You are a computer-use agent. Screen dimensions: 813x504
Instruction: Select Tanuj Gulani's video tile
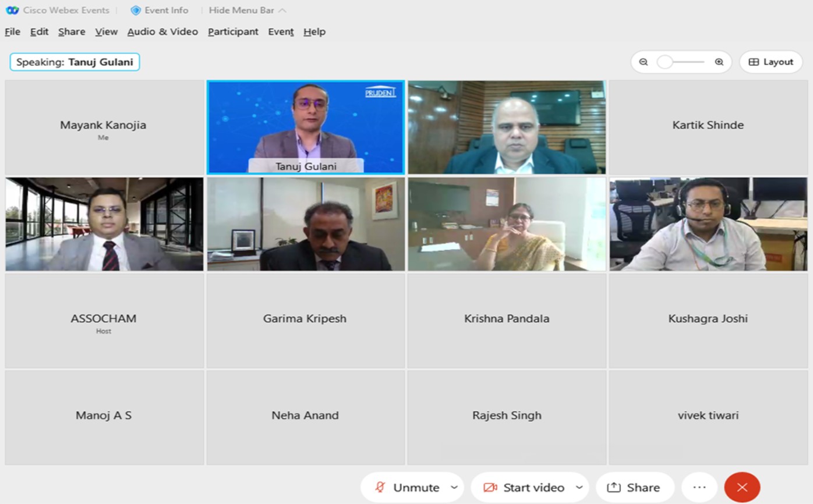click(x=305, y=127)
